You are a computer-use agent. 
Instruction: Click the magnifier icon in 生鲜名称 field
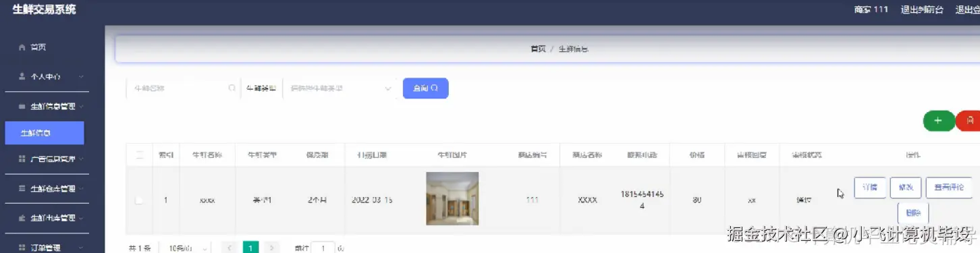232,88
